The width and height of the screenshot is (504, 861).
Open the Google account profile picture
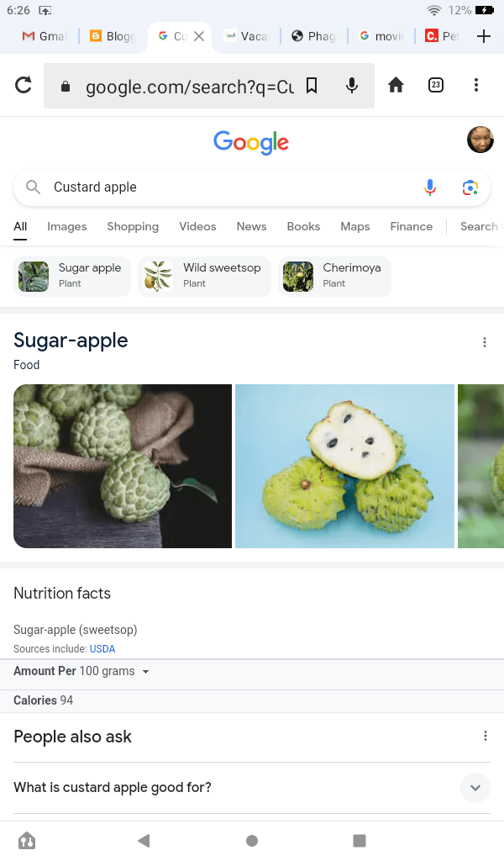point(480,140)
